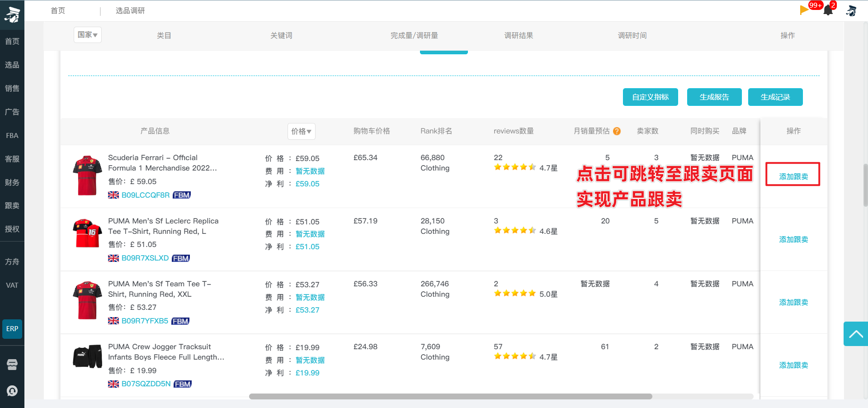868x408 pixels.
Task: Click the FBM badge for B09LCCQF8R
Action: tap(182, 195)
